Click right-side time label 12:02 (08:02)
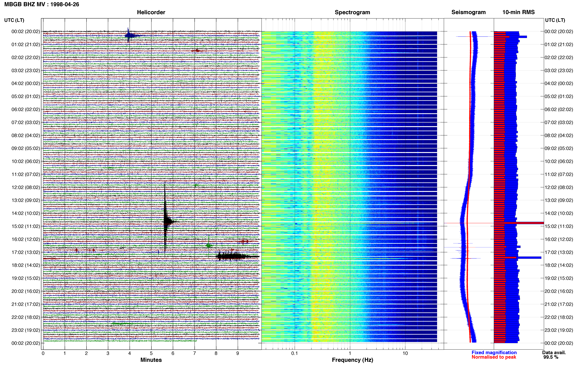 559,187
